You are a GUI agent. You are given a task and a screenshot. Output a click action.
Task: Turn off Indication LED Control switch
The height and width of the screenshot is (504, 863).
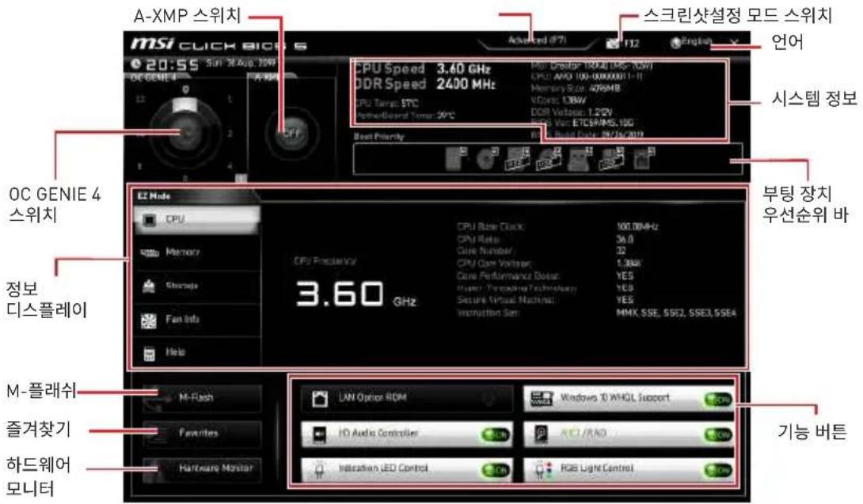(x=495, y=471)
